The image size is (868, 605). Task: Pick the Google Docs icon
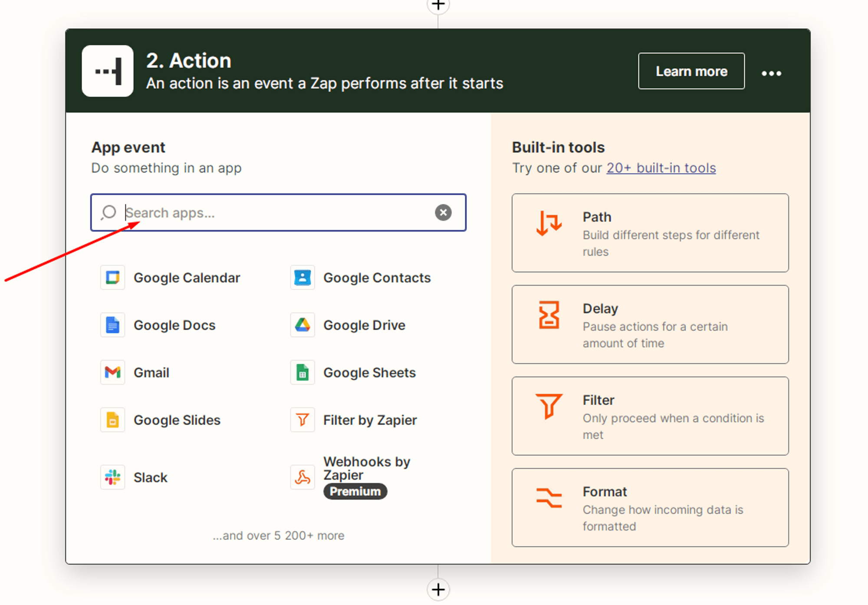coord(112,325)
